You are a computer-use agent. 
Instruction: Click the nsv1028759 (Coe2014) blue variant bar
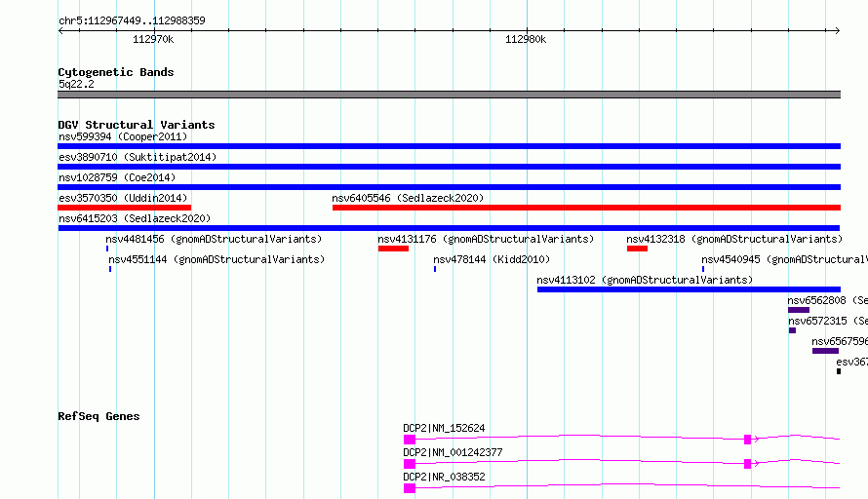coord(449,187)
